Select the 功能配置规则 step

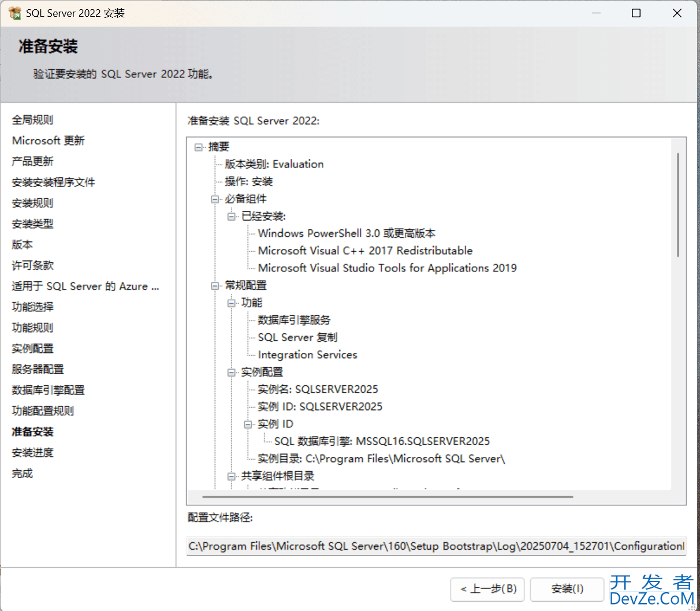43,411
